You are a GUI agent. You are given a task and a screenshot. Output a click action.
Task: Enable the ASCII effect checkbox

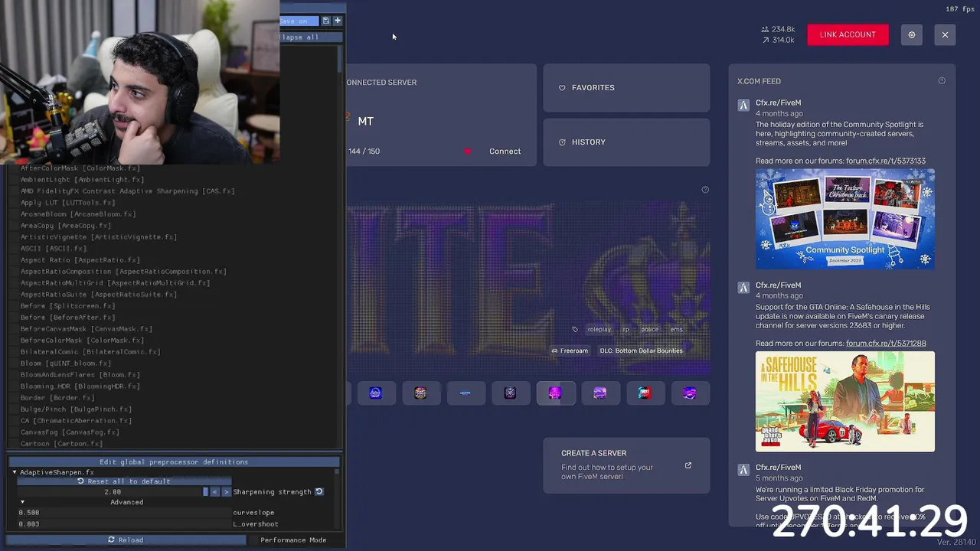tap(13, 249)
